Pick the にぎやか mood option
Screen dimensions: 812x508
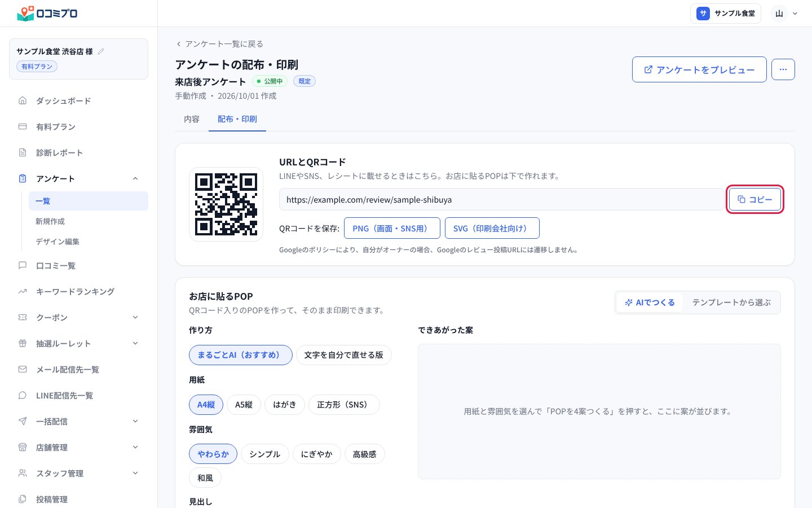tap(317, 454)
